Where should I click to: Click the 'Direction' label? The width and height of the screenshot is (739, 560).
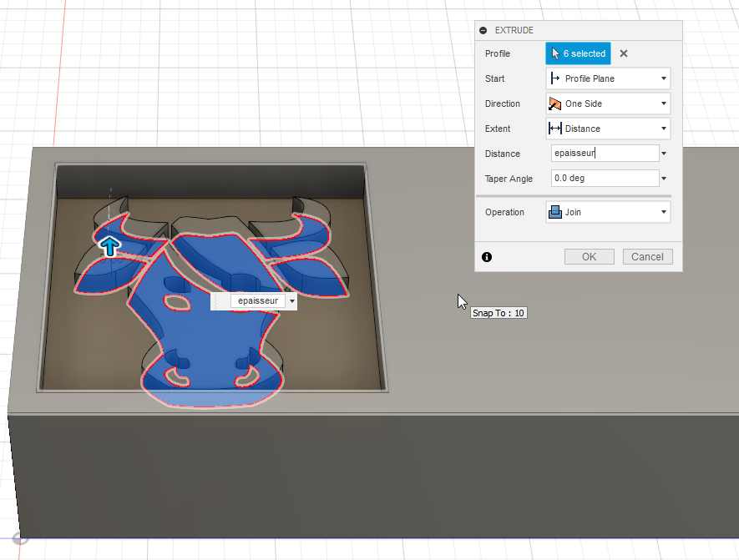(x=503, y=103)
